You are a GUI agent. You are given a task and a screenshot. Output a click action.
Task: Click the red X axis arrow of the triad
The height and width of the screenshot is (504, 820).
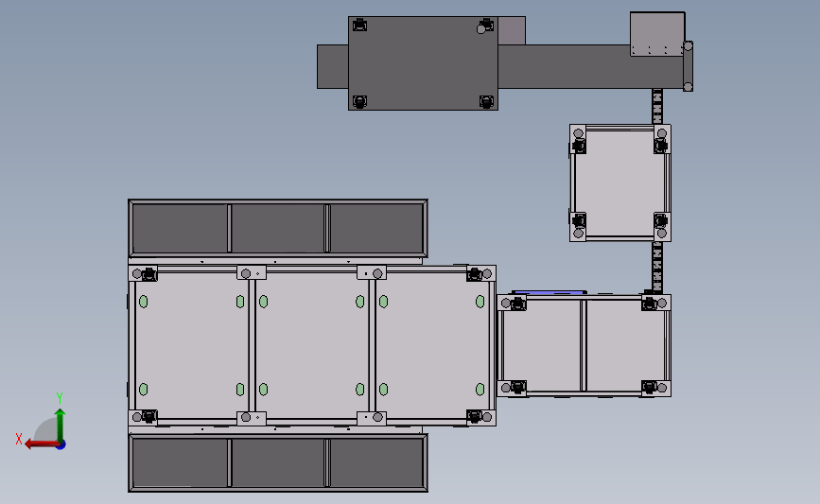pyautogui.click(x=42, y=444)
